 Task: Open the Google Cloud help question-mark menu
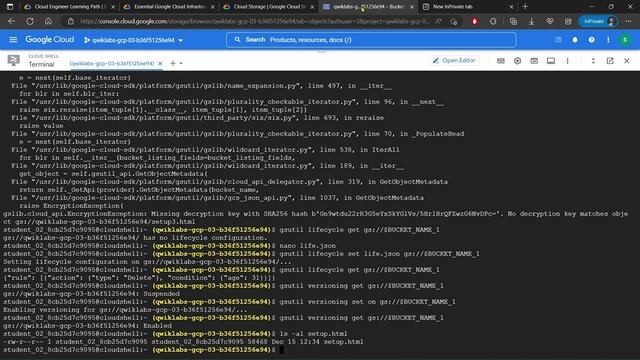point(591,40)
